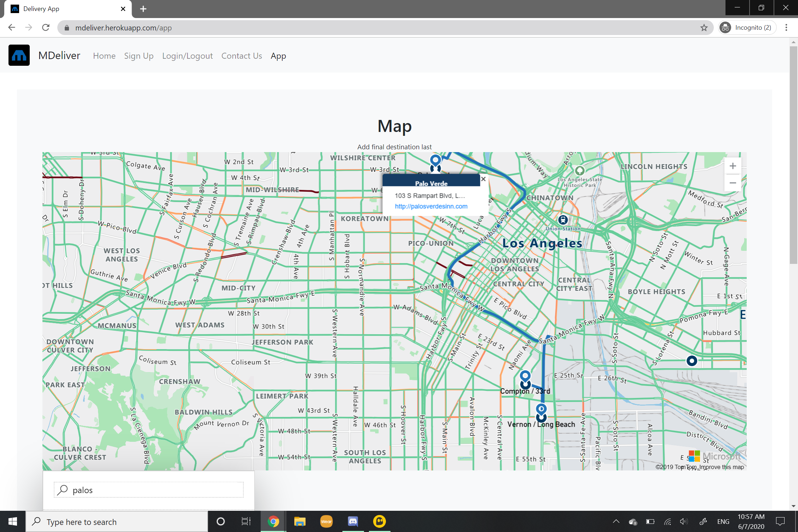Click the Los Angeles State Historic Park marker
Image resolution: width=798 pixels, height=532 pixels.
(x=579, y=170)
